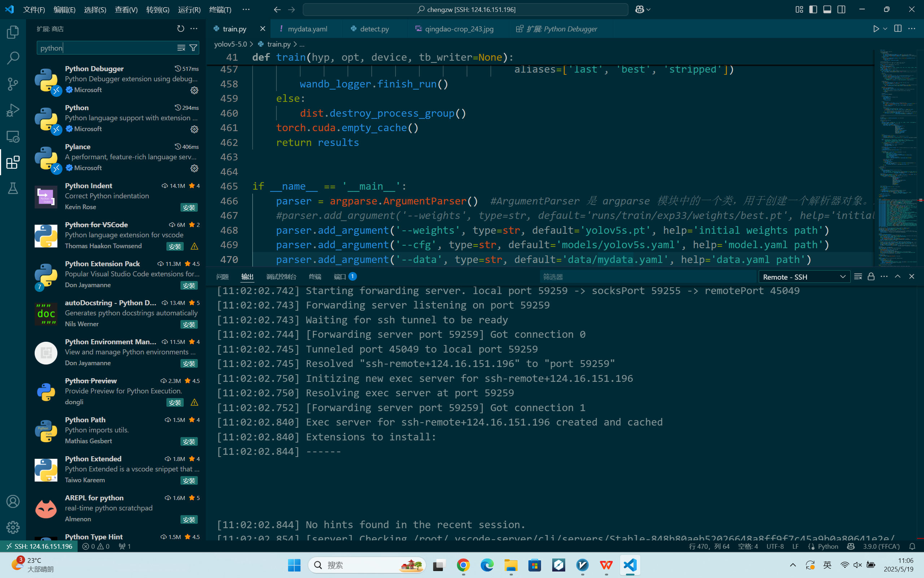Go back in navigation history
This screenshot has width=924, height=578.
pyautogui.click(x=277, y=9)
